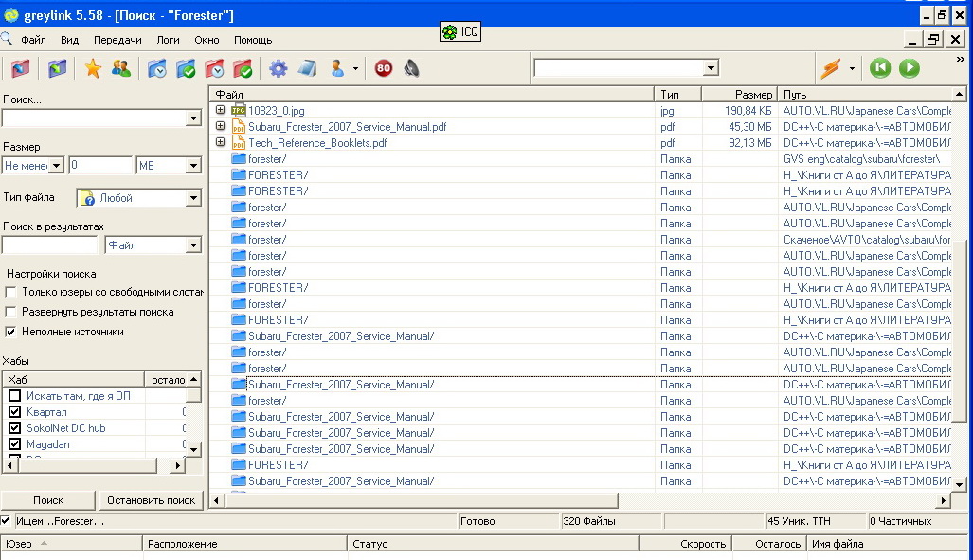
Task: Click the 'Остановить поиск' button
Action: (x=152, y=500)
